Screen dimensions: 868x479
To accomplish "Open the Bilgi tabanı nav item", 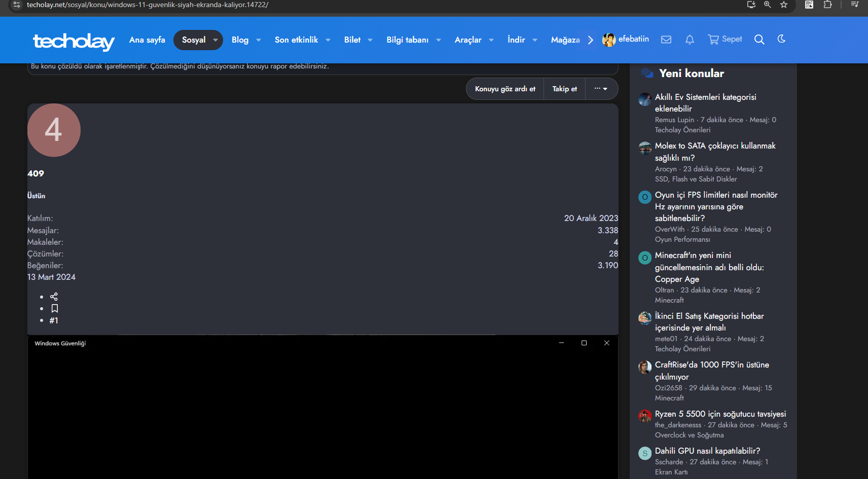I will [408, 40].
